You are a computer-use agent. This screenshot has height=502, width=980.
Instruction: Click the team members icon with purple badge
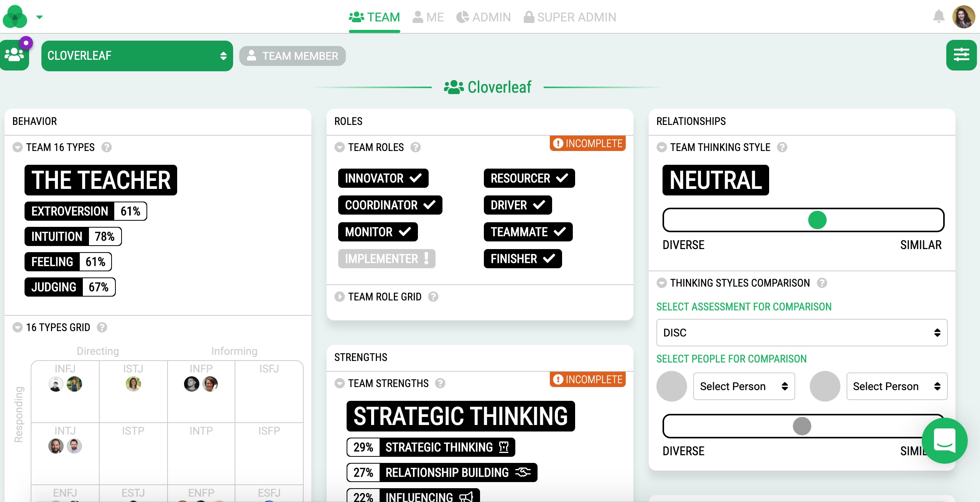[x=15, y=56]
